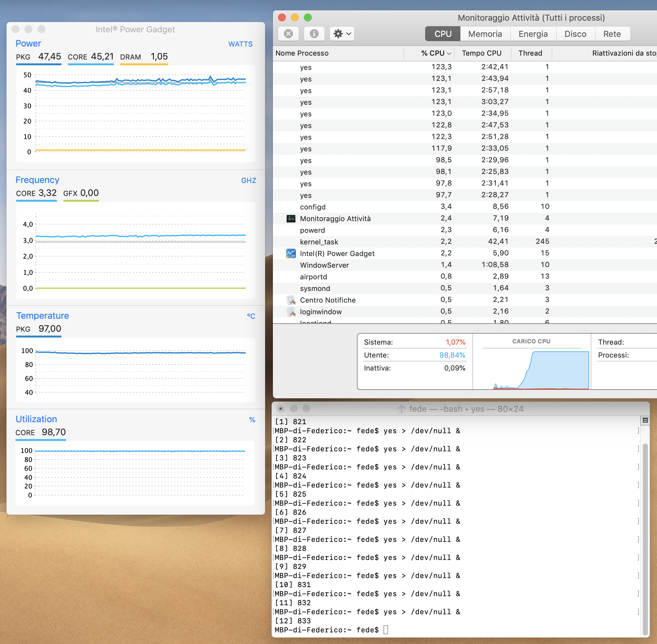
Task: Click the Centro Notifiche process icon
Action: click(x=291, y=300)
